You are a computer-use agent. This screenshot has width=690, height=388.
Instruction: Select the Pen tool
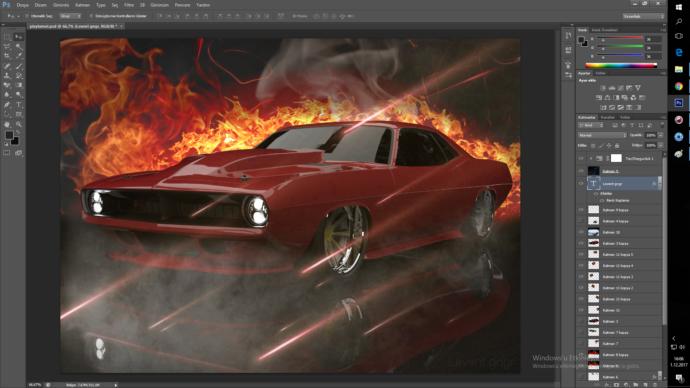pos(7,105)
